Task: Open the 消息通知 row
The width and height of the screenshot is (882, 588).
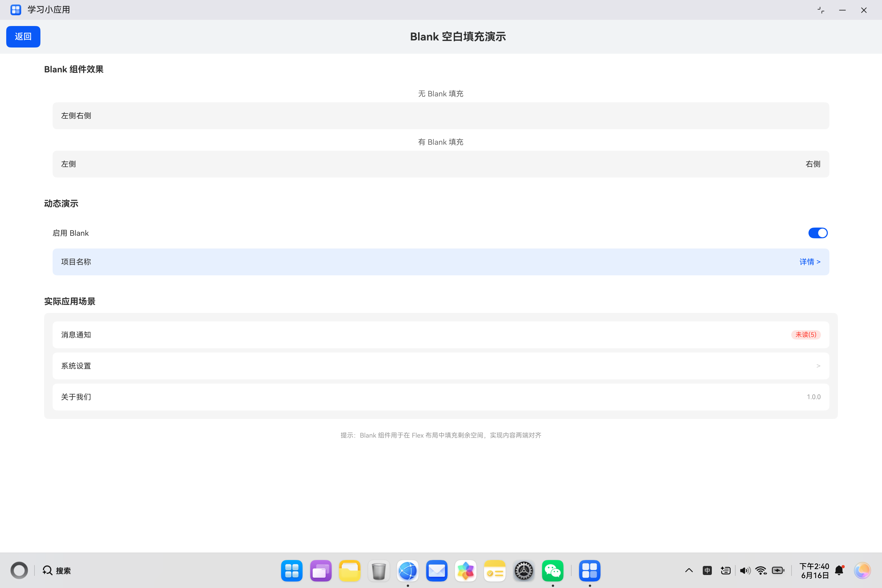Action: pos(441,334)
